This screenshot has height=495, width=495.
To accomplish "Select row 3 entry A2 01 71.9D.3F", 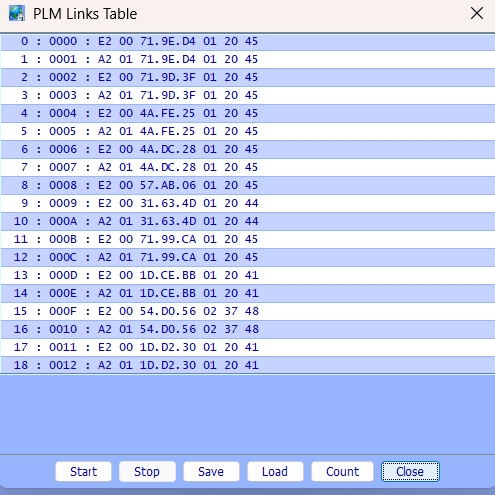I will [x=247, y=95].
